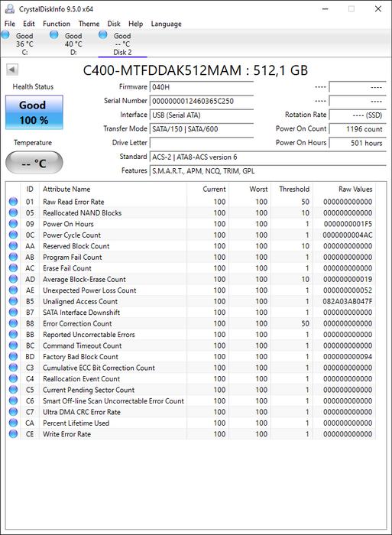Switch to the C: drive tab
Image resolution: width=392 pixels, height=535 pixels.
coord(24,44)
